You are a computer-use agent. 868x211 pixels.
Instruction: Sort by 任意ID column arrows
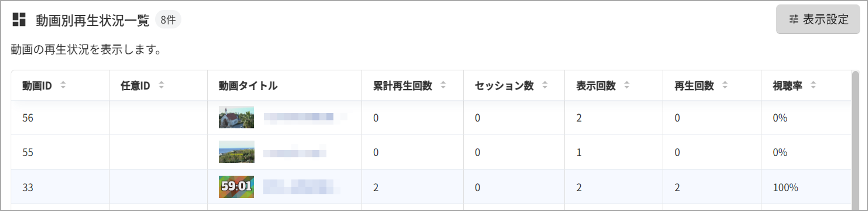(x=161, y=85)
